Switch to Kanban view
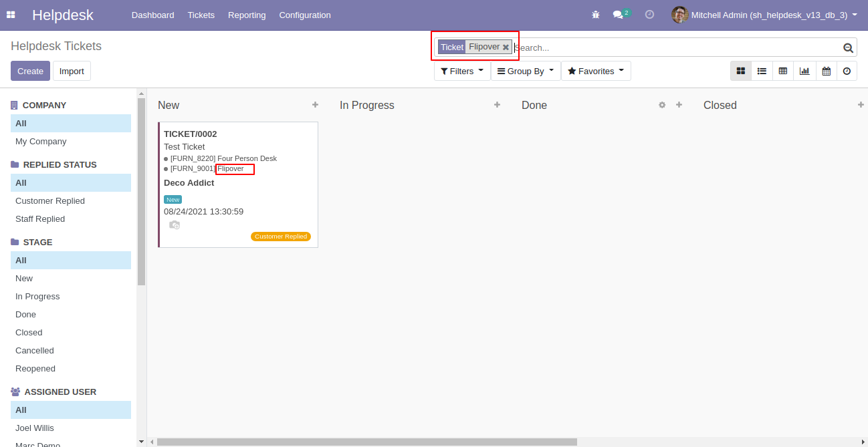Viewport: 868px width, 447px height. [741, 71]
